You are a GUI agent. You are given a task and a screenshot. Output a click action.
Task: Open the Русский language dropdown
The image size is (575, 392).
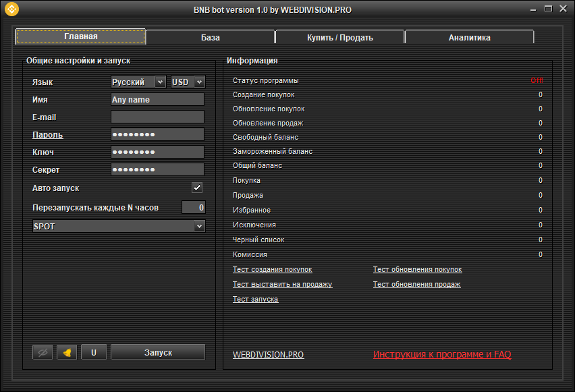point(138,82)
